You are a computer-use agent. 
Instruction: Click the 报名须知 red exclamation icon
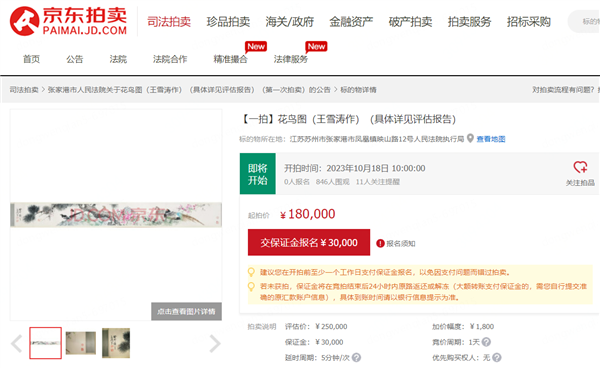[x=380, y=243]
